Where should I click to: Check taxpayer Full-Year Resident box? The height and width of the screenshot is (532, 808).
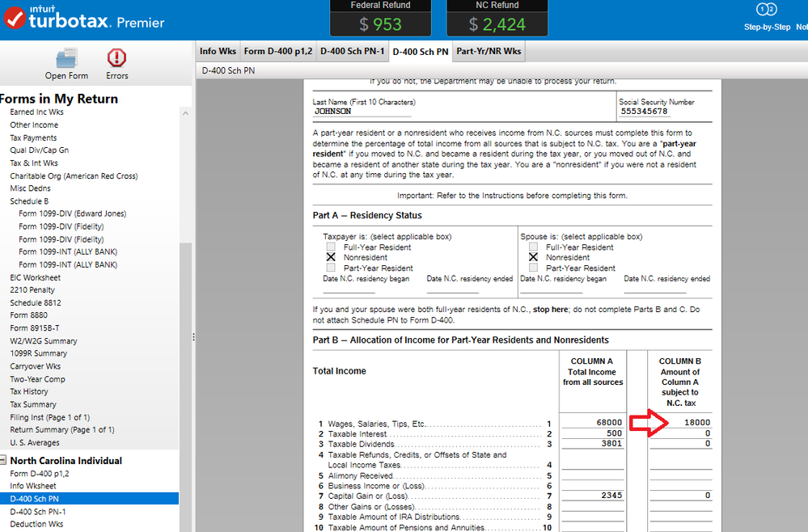coord(330,247)
